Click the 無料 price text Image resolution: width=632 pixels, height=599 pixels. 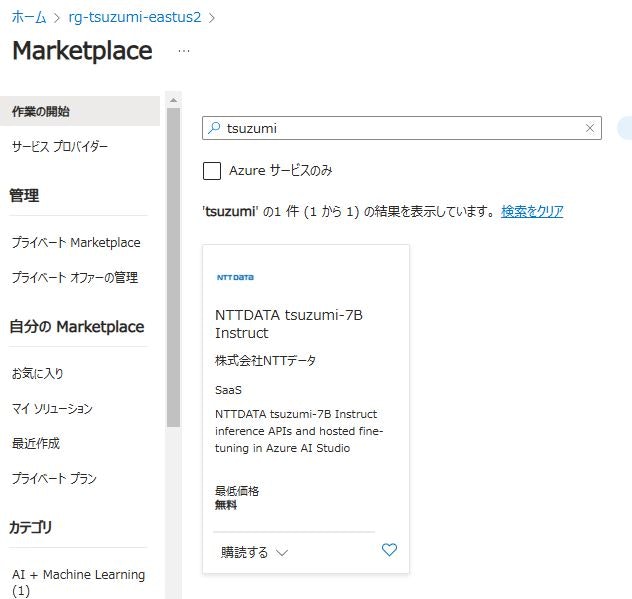pyautogui.click(x=226, y=505)
